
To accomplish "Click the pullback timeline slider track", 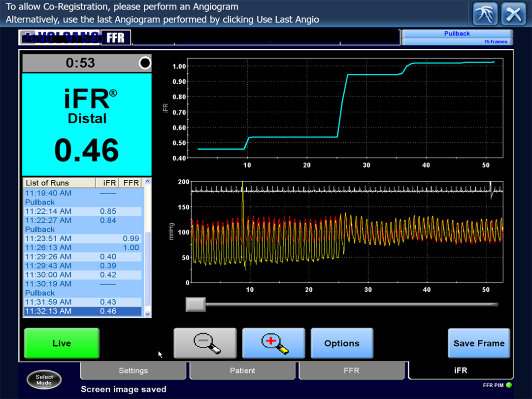I will point(351,304).
